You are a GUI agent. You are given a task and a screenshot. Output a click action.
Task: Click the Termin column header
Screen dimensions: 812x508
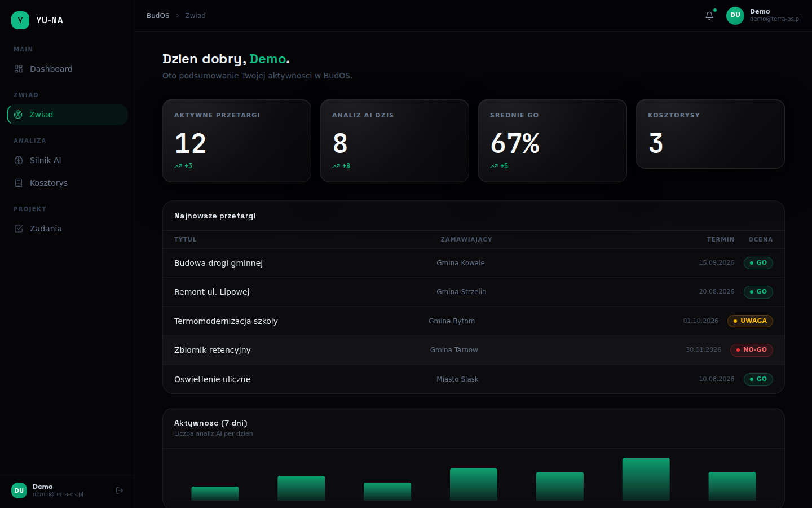[721, 240]
